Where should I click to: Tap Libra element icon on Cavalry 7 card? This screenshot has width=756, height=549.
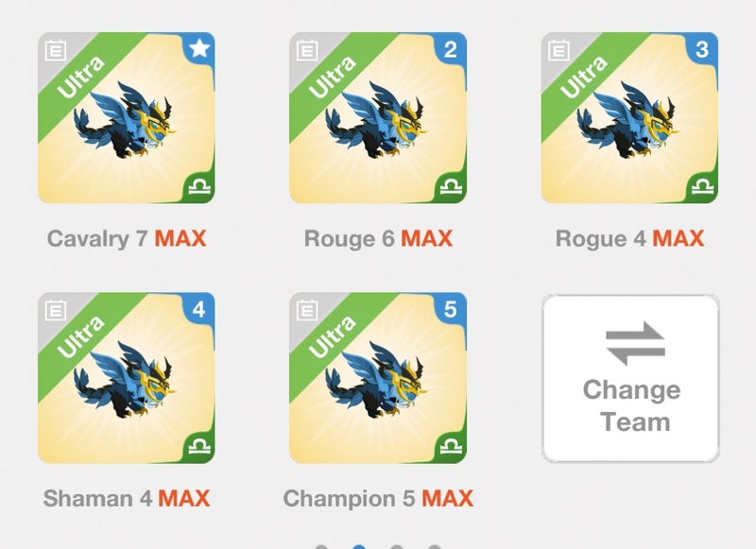click(199, 187)
